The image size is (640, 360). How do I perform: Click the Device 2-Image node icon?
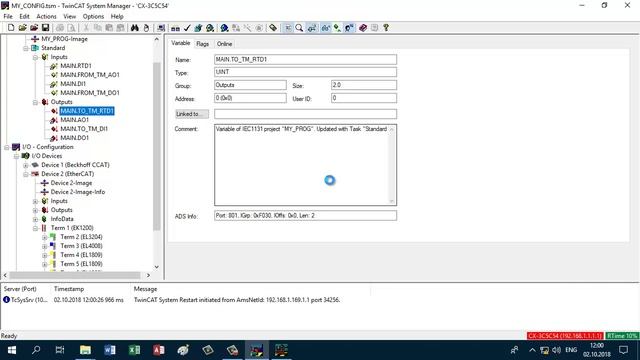point(44,183)
